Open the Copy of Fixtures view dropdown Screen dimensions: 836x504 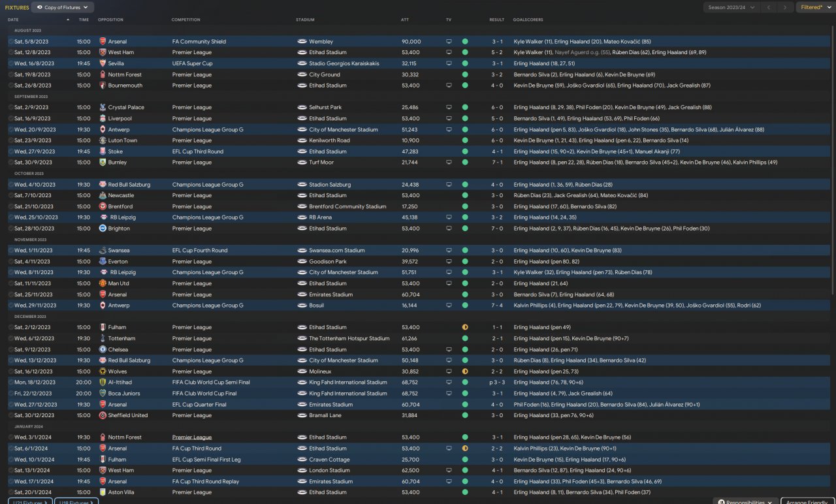[63, 7]
